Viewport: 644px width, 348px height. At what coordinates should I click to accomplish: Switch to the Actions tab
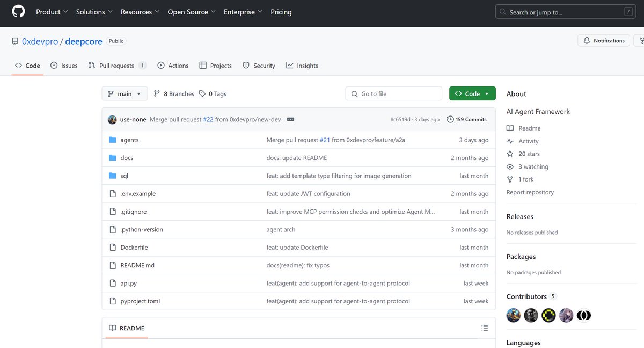pos(173,66)
